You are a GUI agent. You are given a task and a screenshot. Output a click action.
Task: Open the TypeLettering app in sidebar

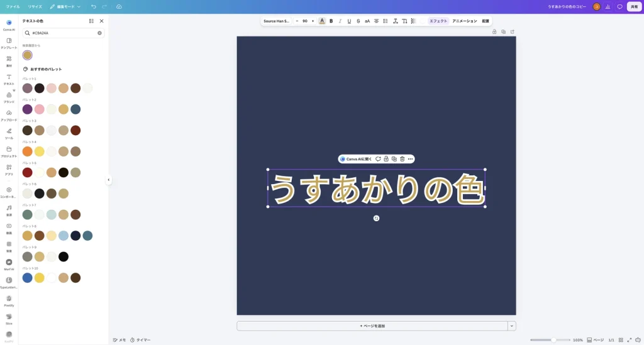(x=9, y=282)
